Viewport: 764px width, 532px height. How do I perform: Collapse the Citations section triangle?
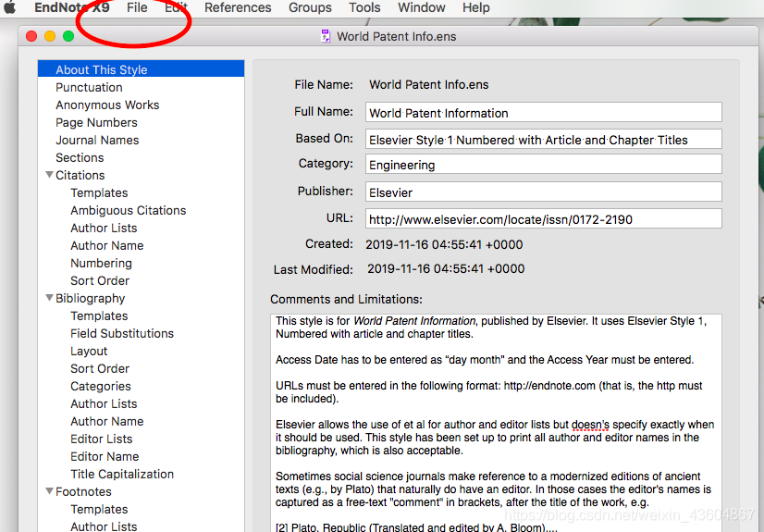click(x=49, y=175)
